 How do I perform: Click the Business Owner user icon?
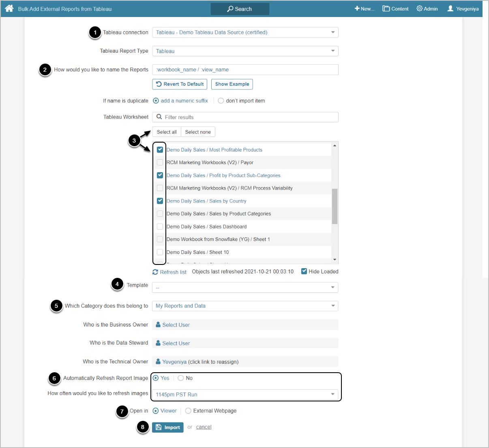pyautogui.click(x=158, y=325)
